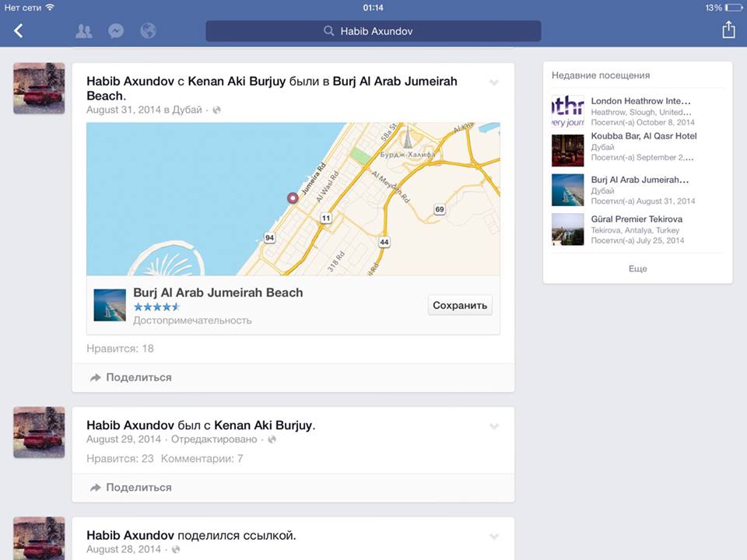Viewport: 747px width, 560px height.
Task: Open Habib Axundov name in check-in post
Action: (130, 82)
